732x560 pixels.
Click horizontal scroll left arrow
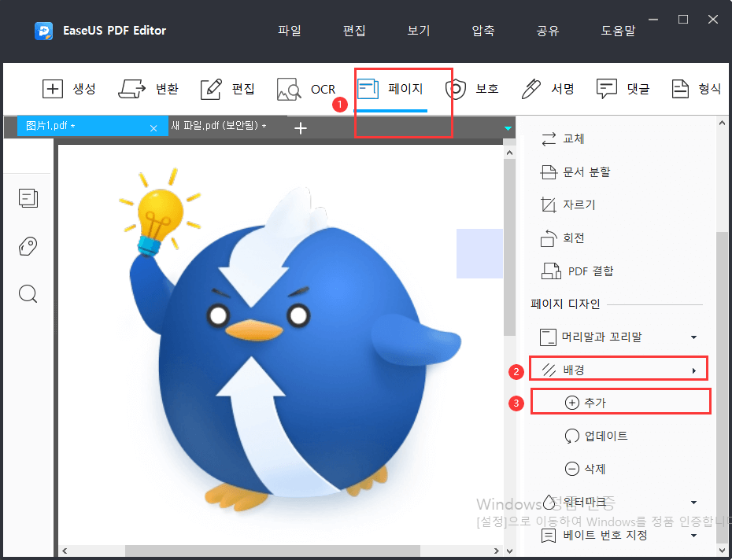click(x=65, y=551)
